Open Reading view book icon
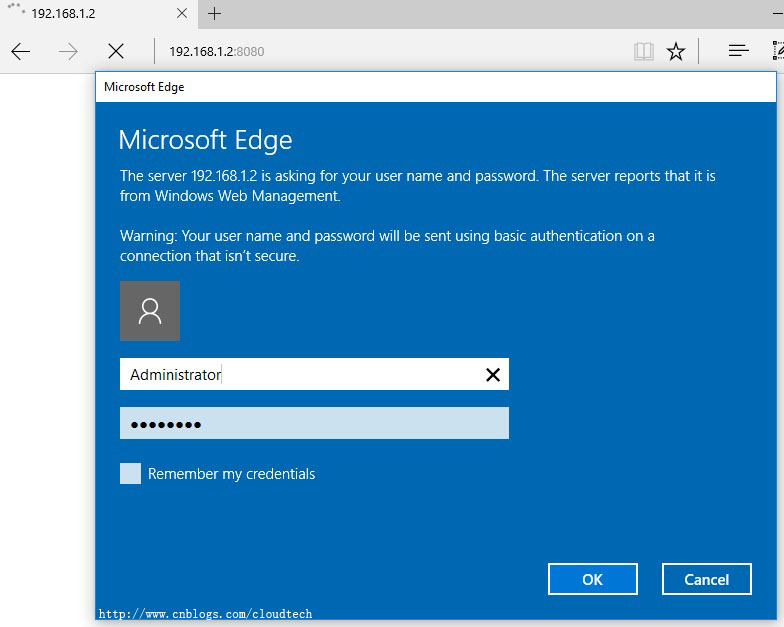Viewport: 784px width, 627px height. [x=644, y=51]
